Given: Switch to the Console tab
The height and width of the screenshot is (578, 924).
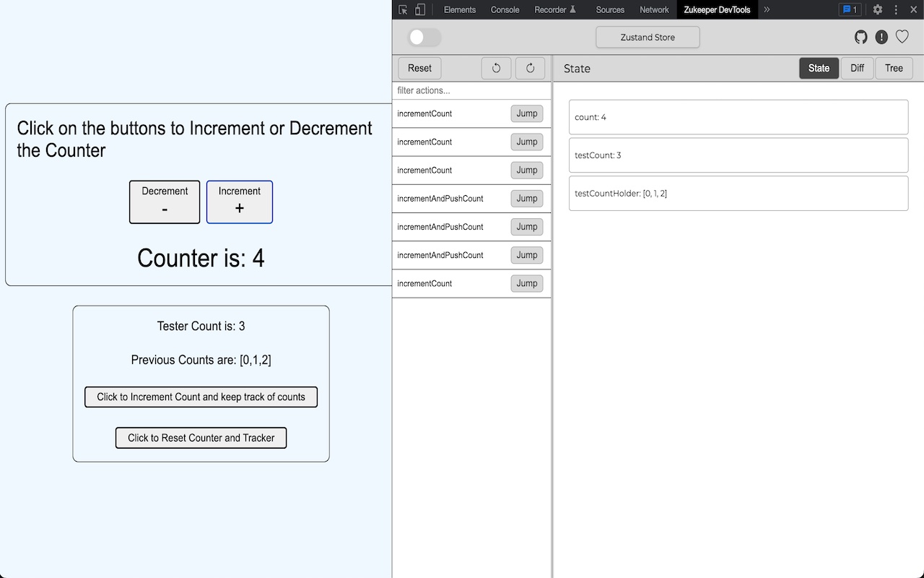Looking at the screenshot, I should [x=505, y=9].
